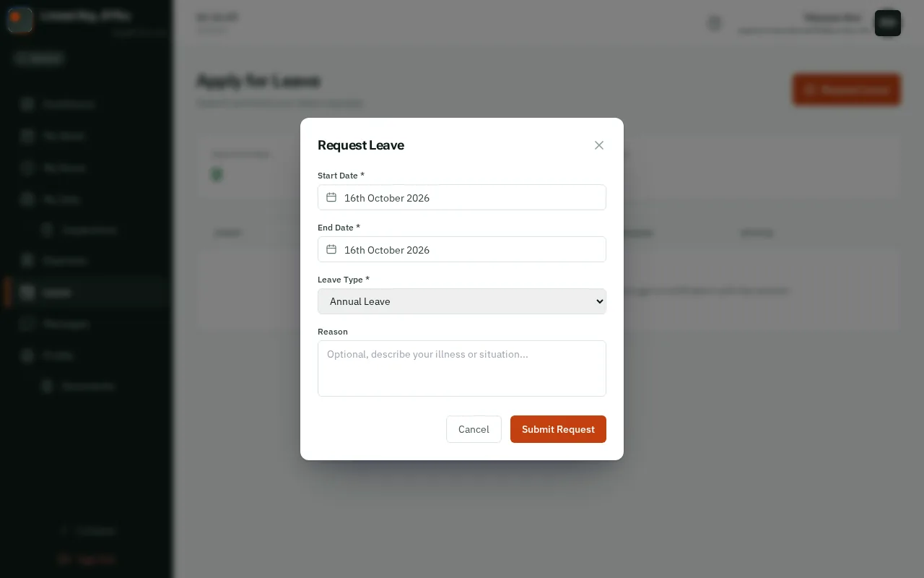Click the red Sign Out link in the sidebar
This screenshot has height=578, width=924.
coord(87,559)
